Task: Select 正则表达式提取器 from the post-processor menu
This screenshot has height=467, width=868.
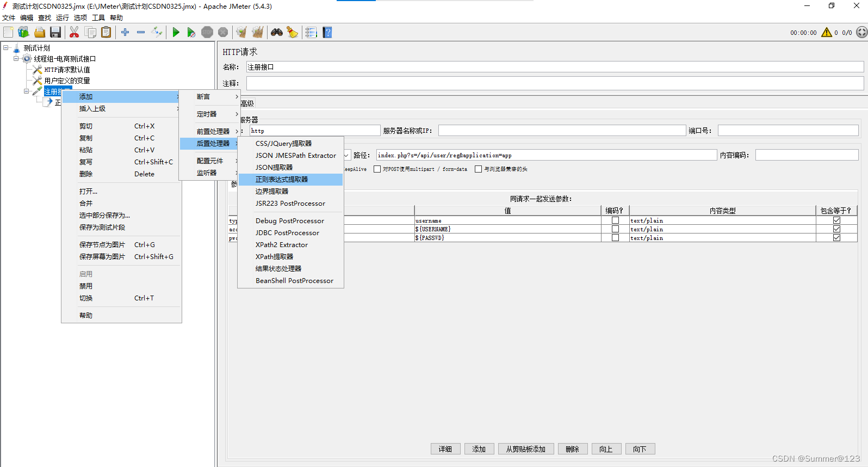Action: pyautogui.click(x=291, y=180)
